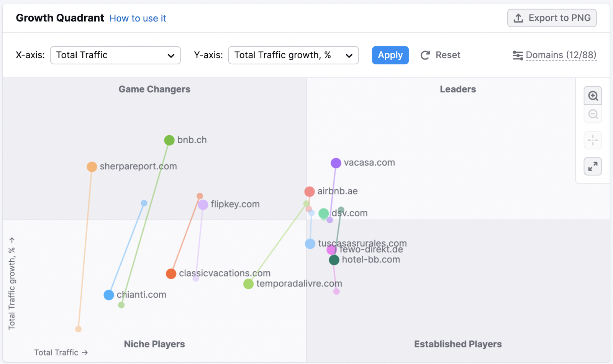Click the zoom out magnifier icon
The image size is (613, 364).
tap(593, 114)
